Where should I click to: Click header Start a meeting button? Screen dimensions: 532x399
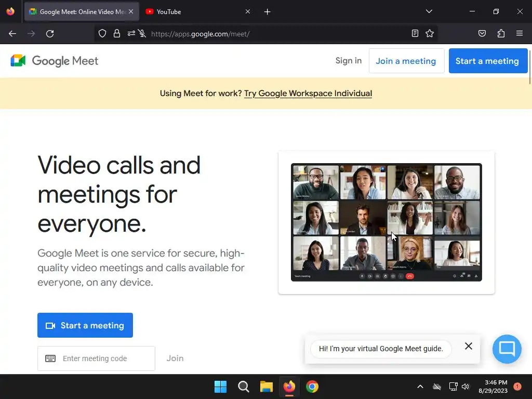pyautogui.click(x=488, y=61)
